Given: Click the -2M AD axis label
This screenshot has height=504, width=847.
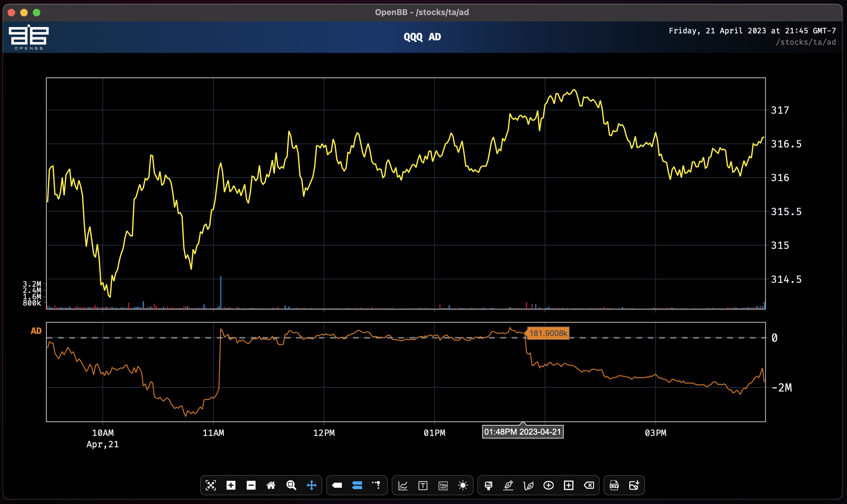Looking at the screenshot, I should pos(782,387).
